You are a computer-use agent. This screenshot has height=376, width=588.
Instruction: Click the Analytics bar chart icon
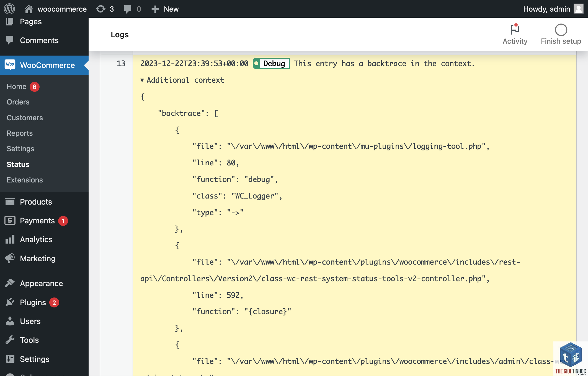[x=10, y=239]
